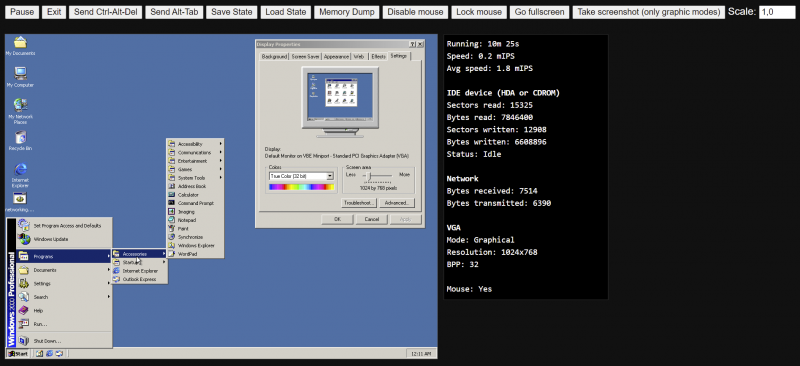
Task: Expand Documents submenu in Start menu
Action: (64, 270)
